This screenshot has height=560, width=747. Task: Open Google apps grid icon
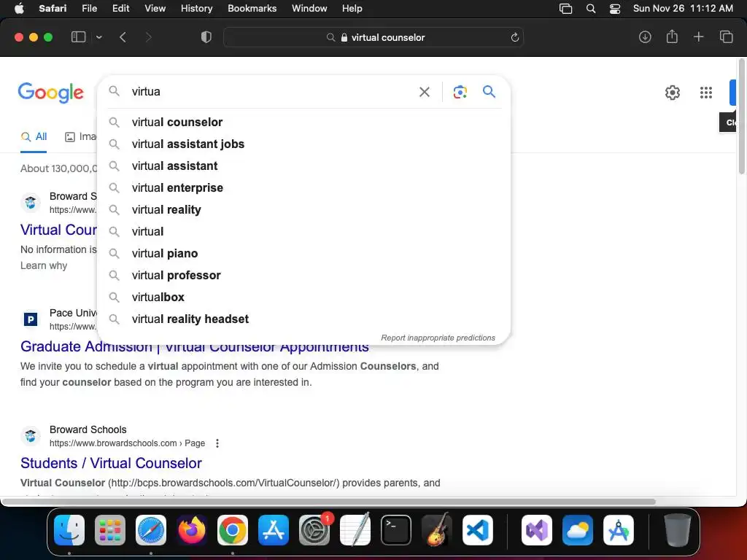[705, 93]
